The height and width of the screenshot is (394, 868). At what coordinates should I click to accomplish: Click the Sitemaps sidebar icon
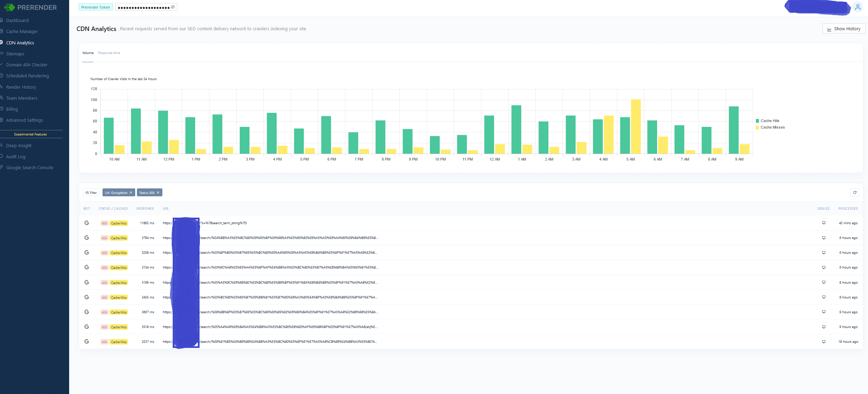tap(1, 53)
